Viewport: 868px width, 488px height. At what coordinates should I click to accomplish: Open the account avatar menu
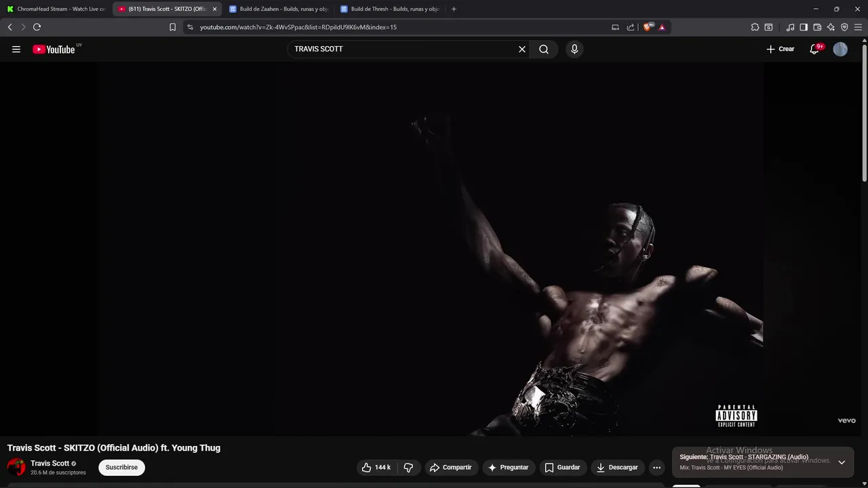840,49
